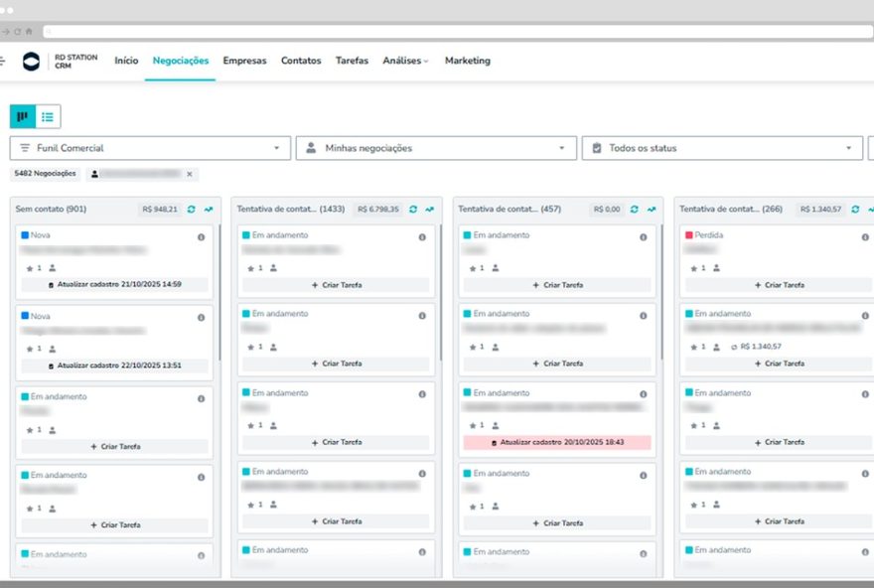The height and width of the screenshot is (588, 874).
Task: Click overdue Atualizar cadastro 20/10/2025 18:43 task
Action: coord(557,442)
